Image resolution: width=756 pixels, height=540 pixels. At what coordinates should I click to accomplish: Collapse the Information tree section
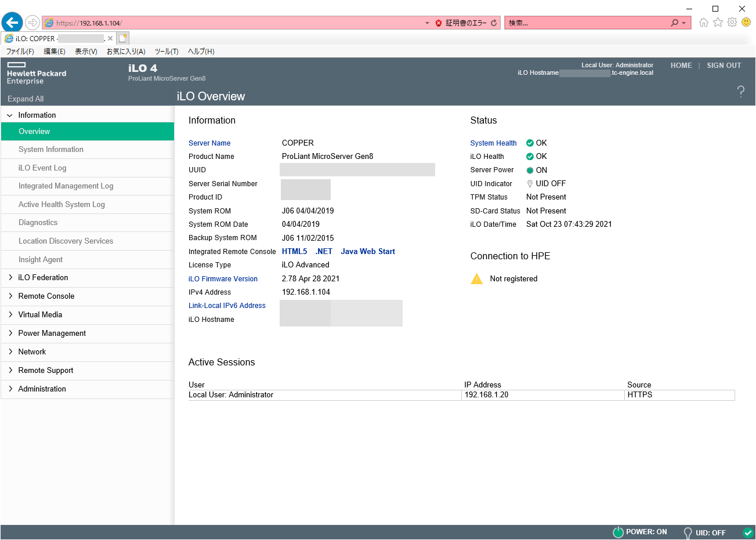[10, 115]
